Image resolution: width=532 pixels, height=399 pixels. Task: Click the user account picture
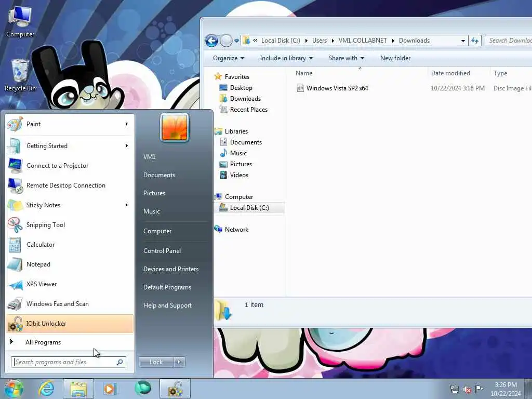pyautogui.click(x=175, y=128)
